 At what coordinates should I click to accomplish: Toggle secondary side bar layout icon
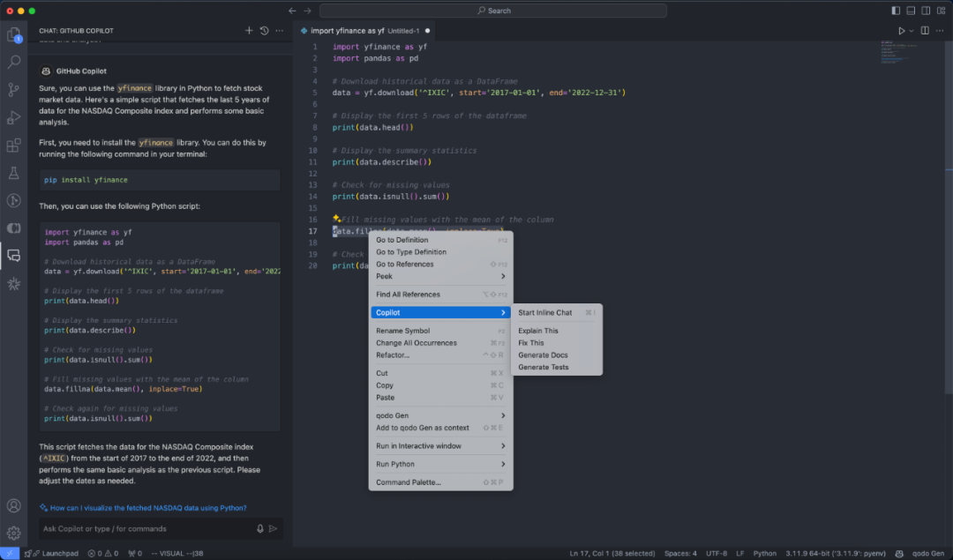[926, 11]
